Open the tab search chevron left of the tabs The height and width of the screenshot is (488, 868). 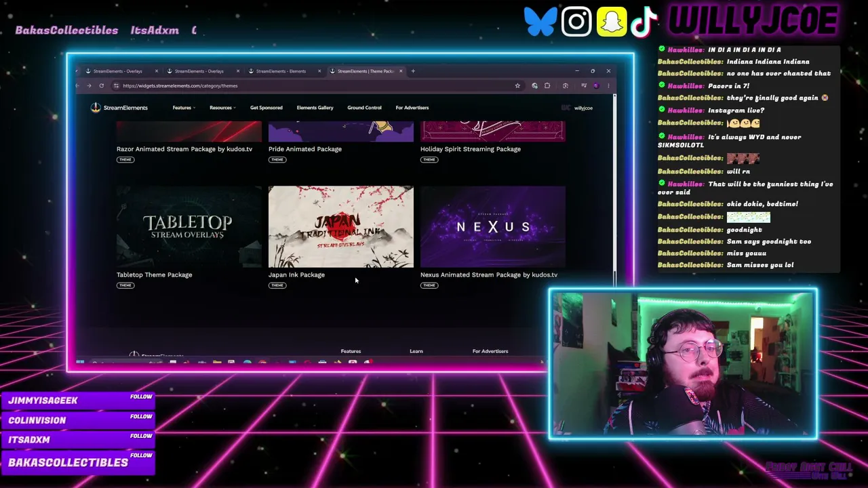click(78, 70)
